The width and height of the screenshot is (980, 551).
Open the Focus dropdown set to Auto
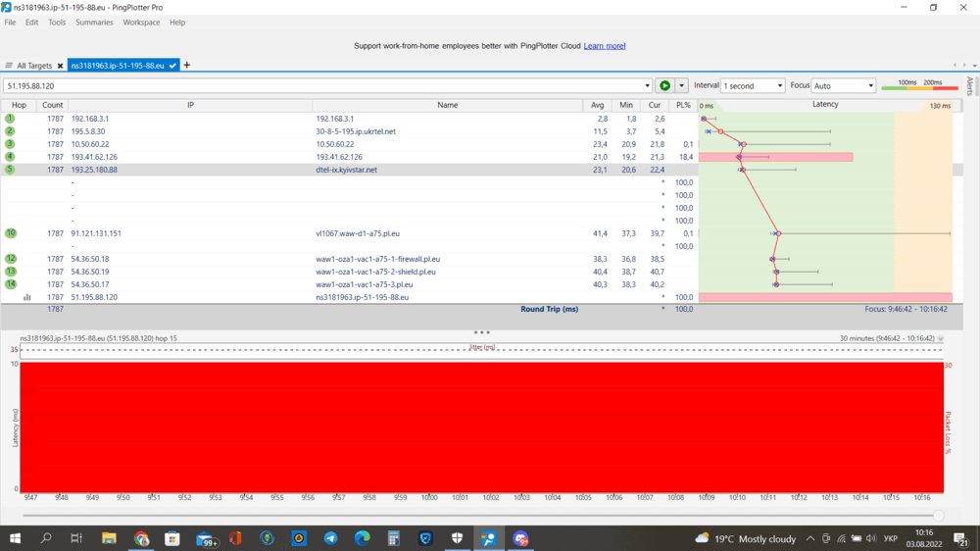click(843, 86)
